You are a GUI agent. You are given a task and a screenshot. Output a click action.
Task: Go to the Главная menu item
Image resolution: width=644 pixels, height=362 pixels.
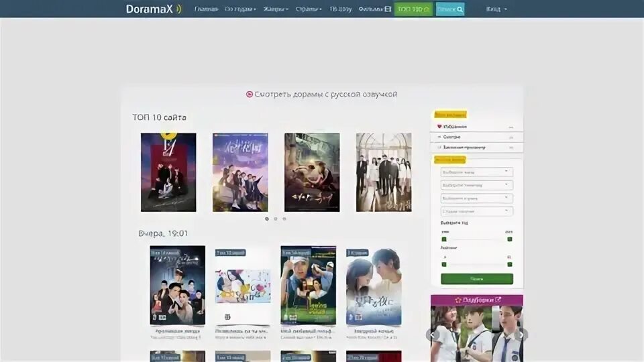pyautogui.click(x=206, y=9)
